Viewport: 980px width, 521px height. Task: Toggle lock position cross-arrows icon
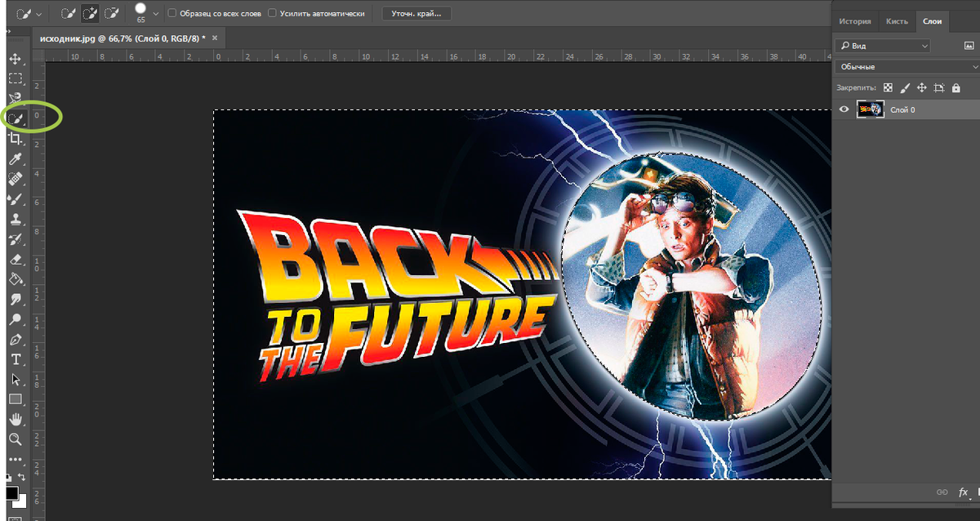(x=922, y=87)
